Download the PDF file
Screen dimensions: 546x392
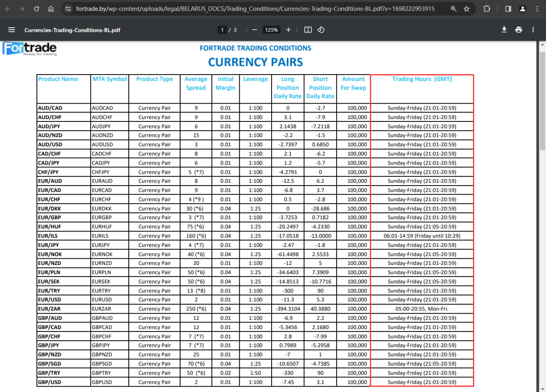tap(504, 30)
